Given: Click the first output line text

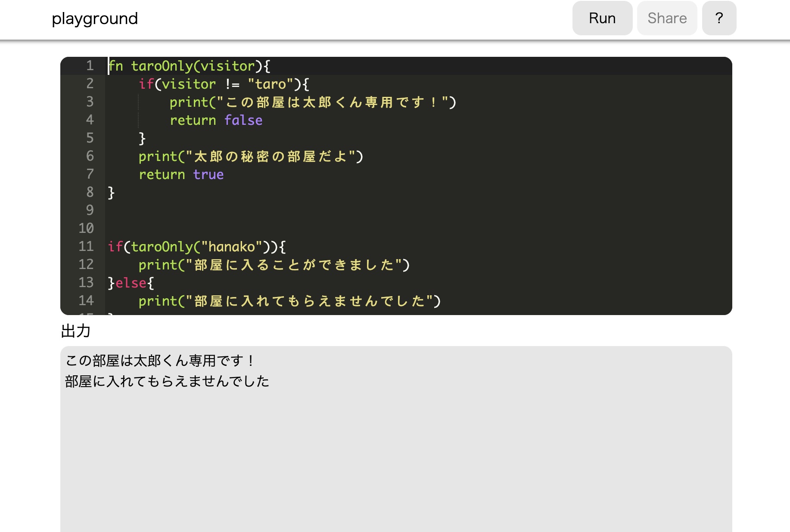Looking at the screenshot, I should [x=159, y=361].
